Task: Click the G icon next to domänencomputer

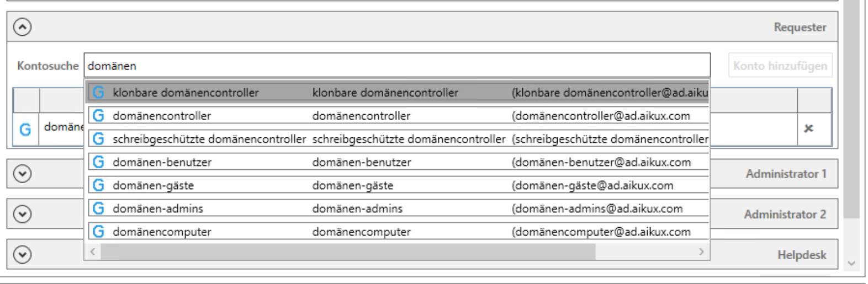Action: point(98,232)
